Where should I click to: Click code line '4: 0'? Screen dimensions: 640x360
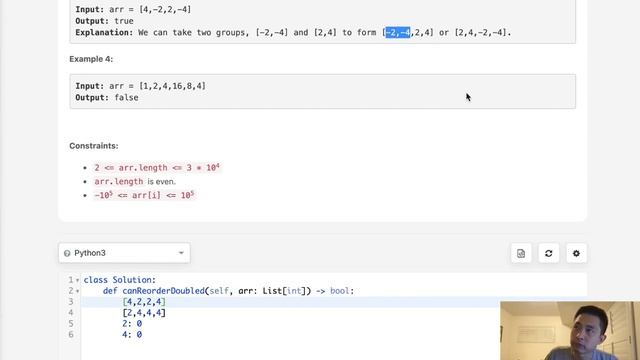132,335
